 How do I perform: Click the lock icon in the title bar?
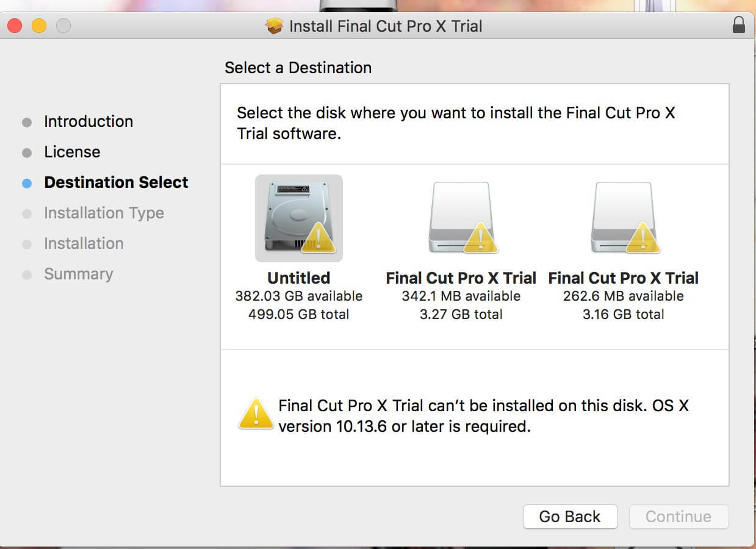(738, 26)
